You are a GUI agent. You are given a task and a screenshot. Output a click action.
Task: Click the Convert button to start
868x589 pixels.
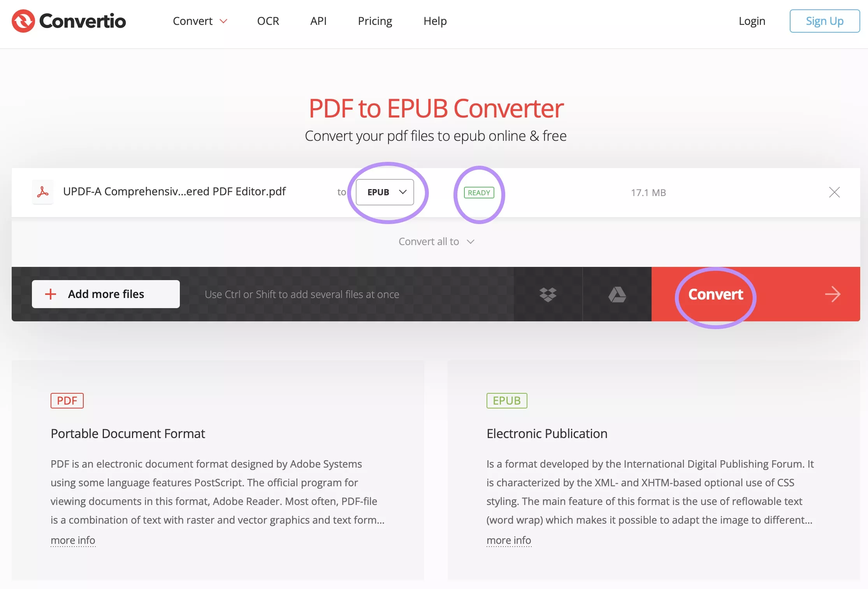pyautogui.click(x=715, y=294)
